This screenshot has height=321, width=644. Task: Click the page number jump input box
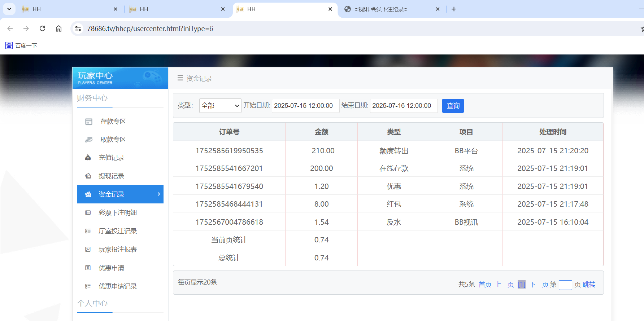point(565,285)
